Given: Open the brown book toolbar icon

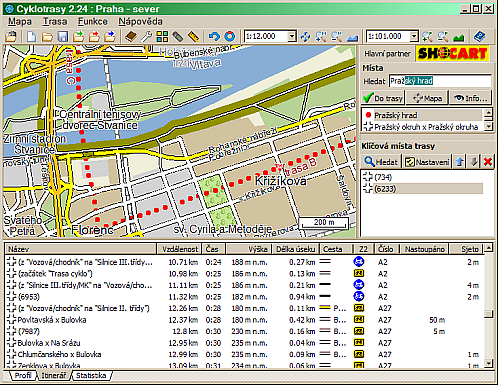Looking at the screenshot, I should [131, 36].
